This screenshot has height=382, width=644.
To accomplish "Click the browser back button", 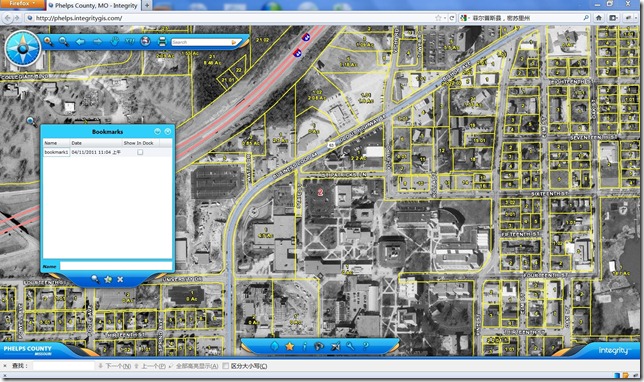I will click(x=7, y=18).
